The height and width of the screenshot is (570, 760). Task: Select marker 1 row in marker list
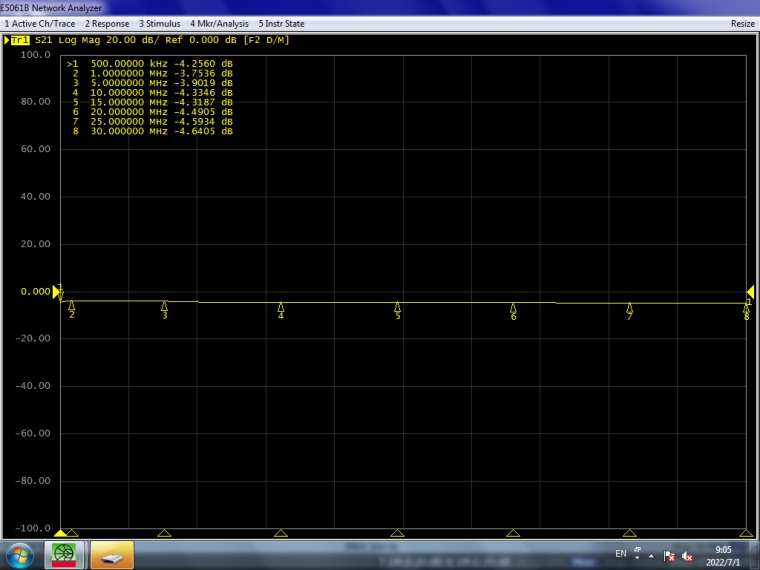coord(150,63)
